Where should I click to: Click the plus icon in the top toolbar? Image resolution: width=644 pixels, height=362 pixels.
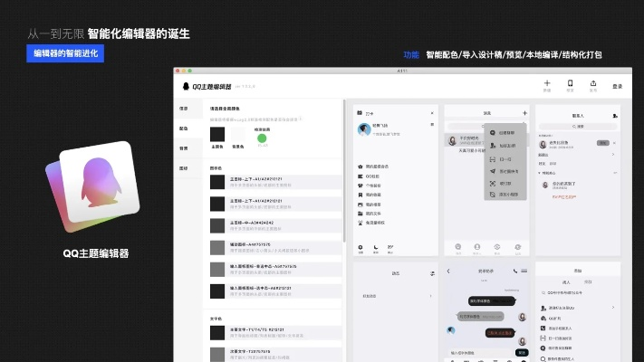[x=546, y=85]
